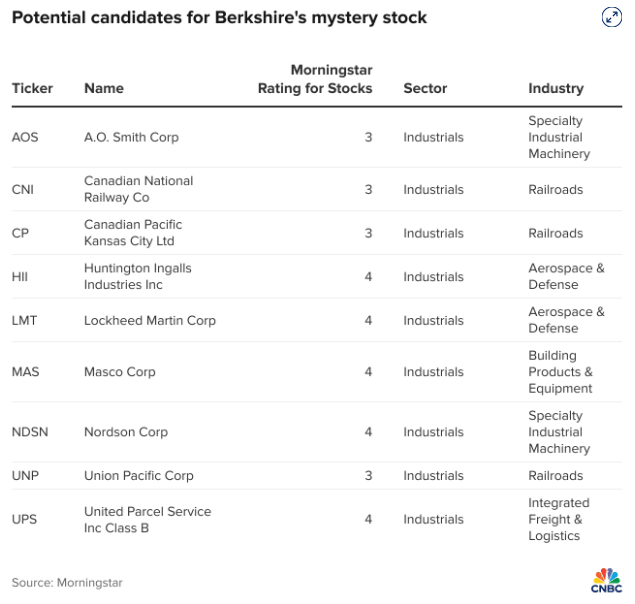Click the chart title heading
The width and height of the screenshot is (635, 604).
click(x=219, y=17)
